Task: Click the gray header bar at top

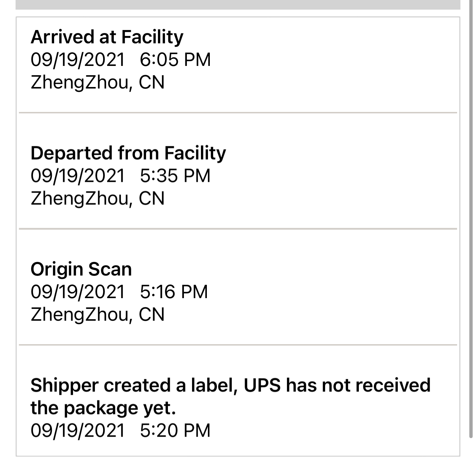Action: [x=238, y=4]
